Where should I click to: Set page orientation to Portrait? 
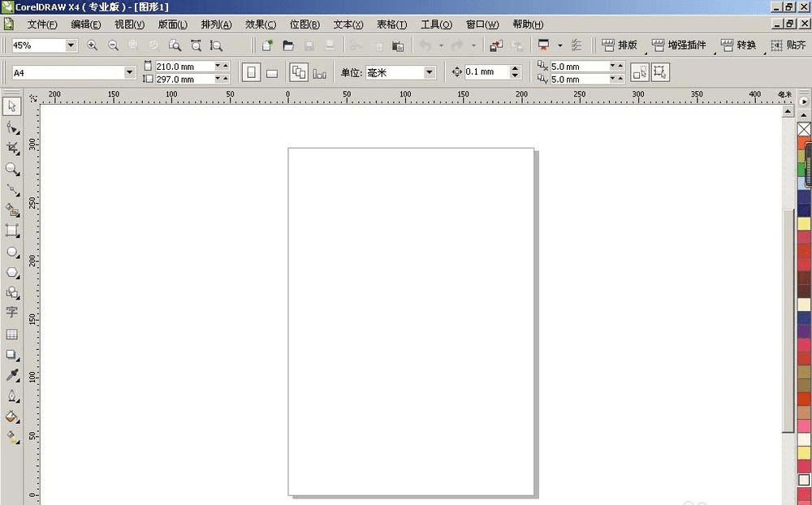click(251, 72)
